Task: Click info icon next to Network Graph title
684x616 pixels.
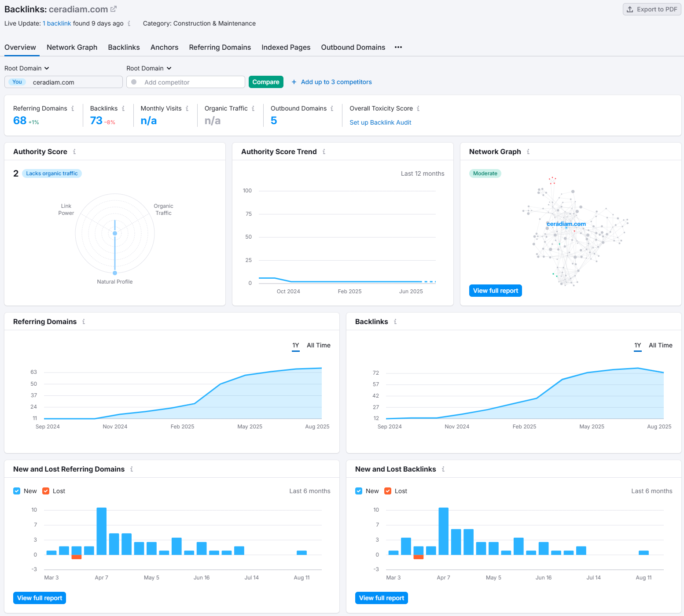Action: (x=528, y=152)
